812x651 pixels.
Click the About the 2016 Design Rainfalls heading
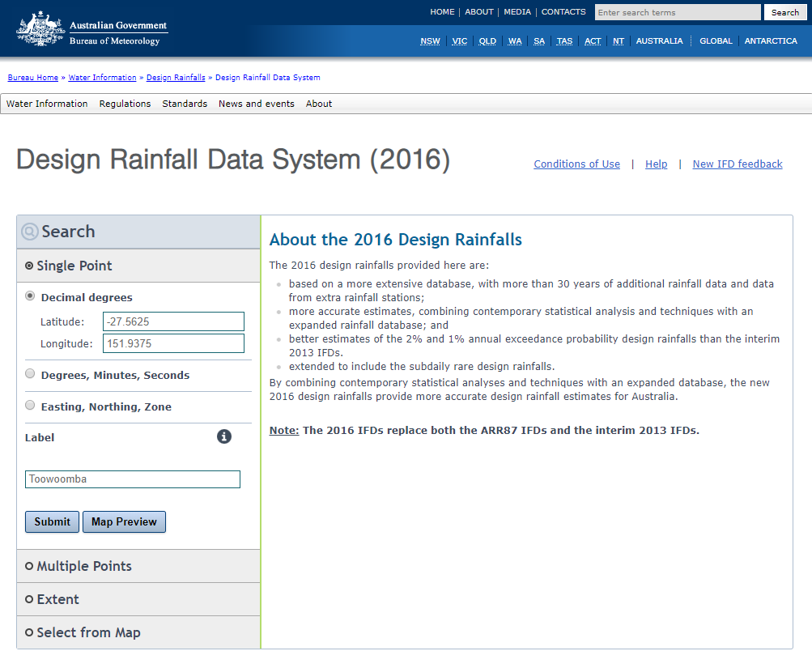tap(396, 240)
